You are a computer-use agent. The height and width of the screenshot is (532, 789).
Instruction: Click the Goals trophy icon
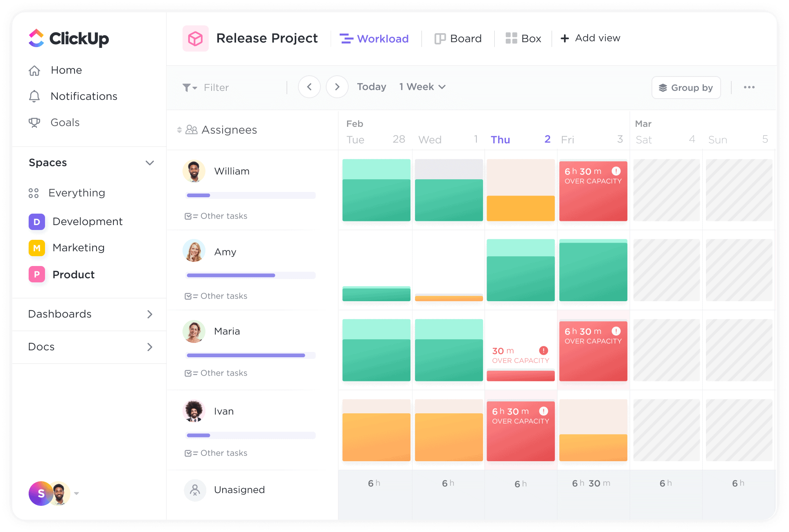34,122
